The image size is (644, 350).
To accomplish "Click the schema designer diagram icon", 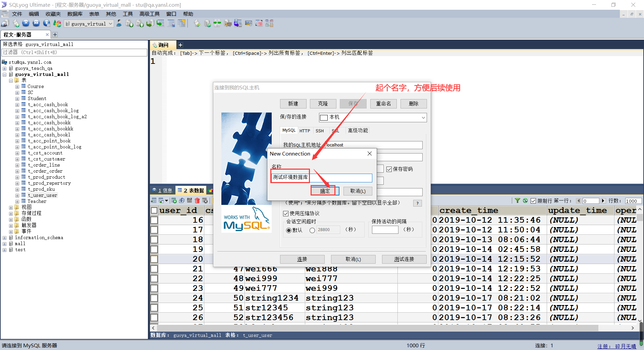I will coord(269,23).
